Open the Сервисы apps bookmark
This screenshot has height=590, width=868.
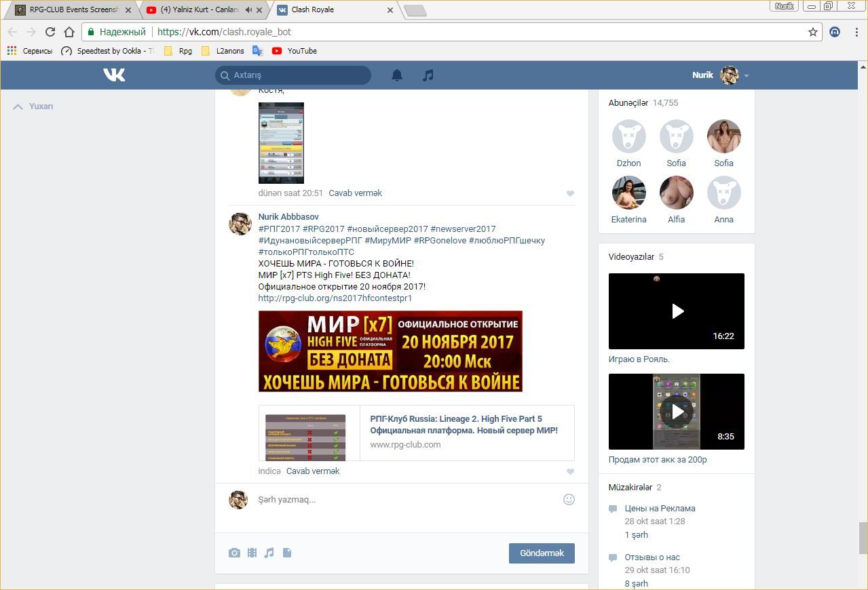tap(29, 51)
